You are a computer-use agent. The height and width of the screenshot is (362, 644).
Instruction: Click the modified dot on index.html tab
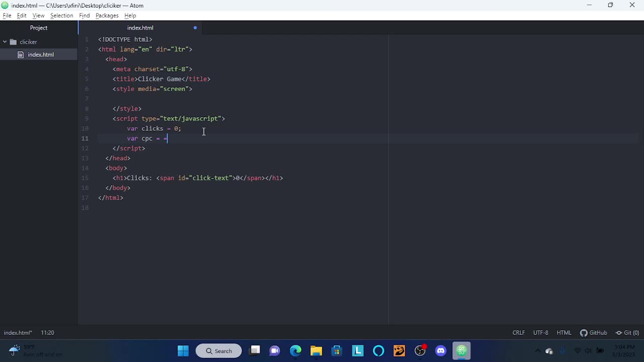pyautogui.click(x=195, y=28)
